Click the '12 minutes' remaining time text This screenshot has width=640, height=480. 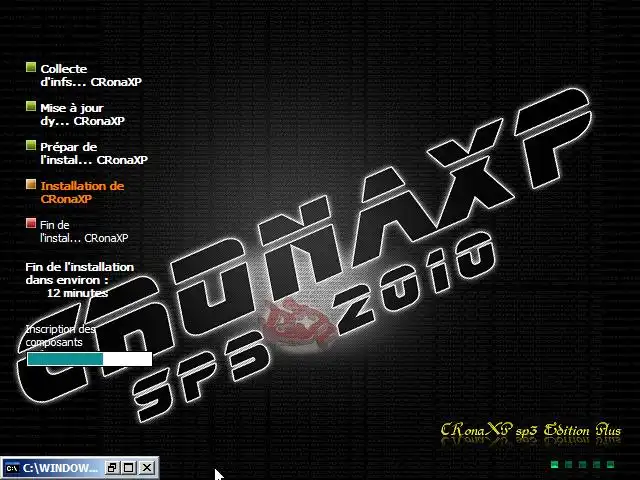point(77,293)
